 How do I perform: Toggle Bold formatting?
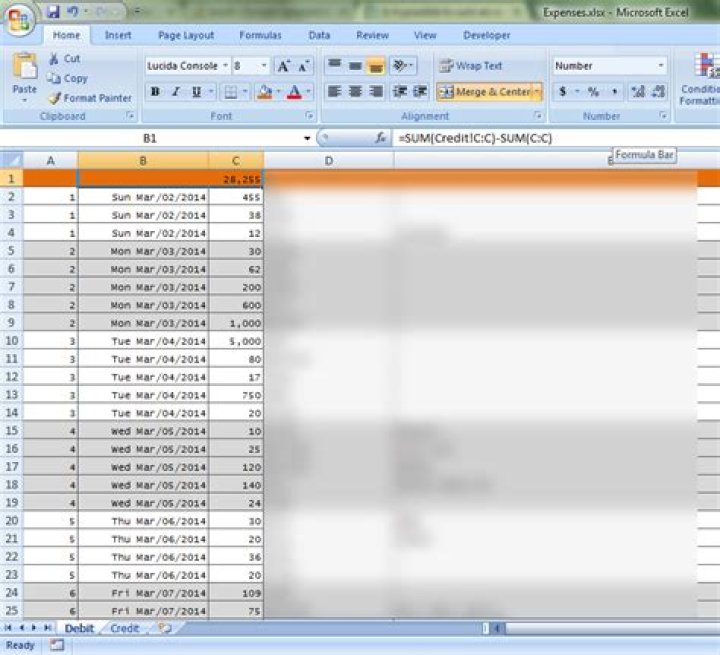click(x=155, y=92)
